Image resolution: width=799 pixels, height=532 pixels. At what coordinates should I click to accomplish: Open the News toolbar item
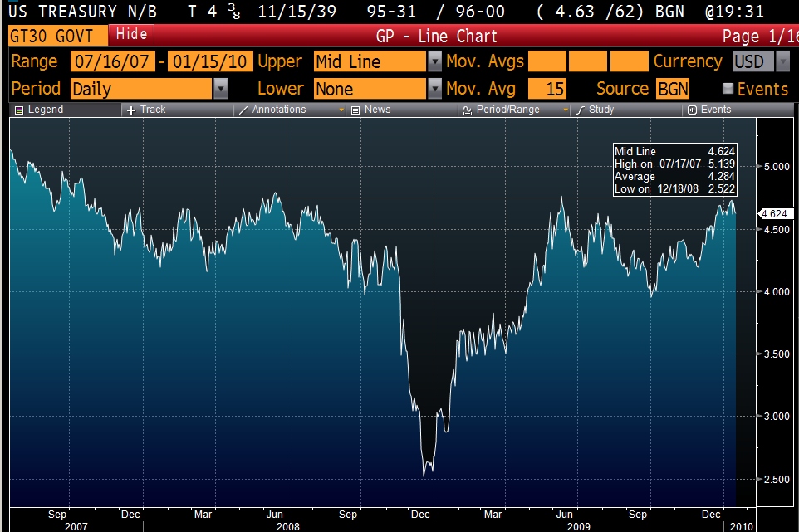click(x=355, y=110)
